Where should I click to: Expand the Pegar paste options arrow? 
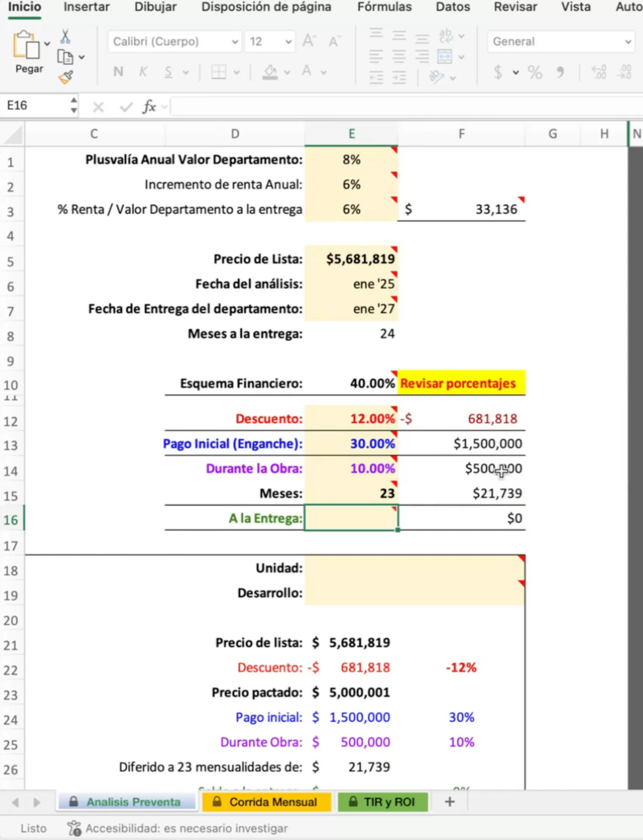click(47, 44)
